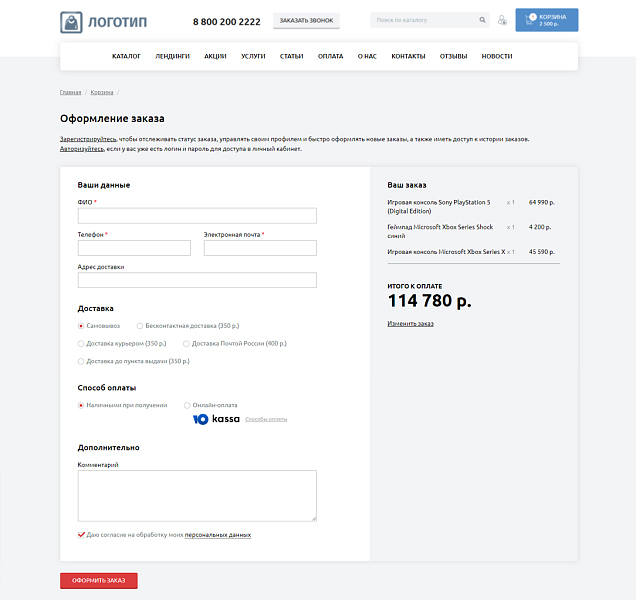The width and height of the screenshot is (636, 600).
Task: Choose Бесконтактная доставка radio button
Action: point(140,326)
